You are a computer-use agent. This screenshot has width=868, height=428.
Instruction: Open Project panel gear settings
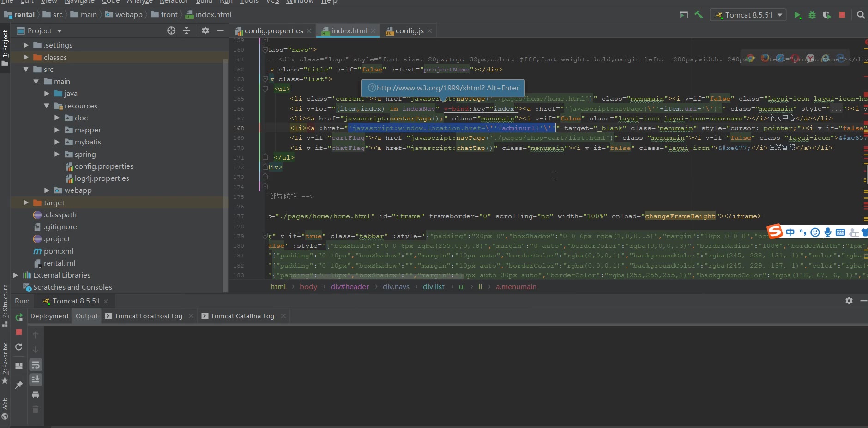pyautogui.click(x=205, y=30)
